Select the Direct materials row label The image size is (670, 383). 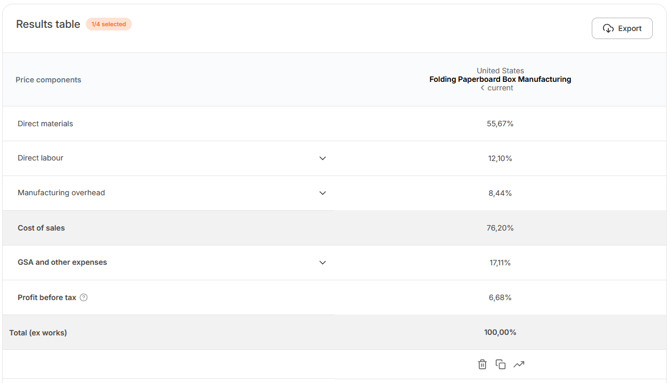pos(45,124)
